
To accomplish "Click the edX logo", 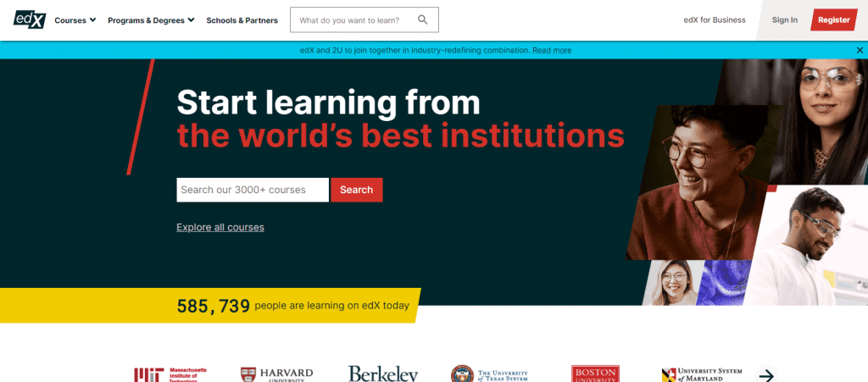I will click(30, 19).
